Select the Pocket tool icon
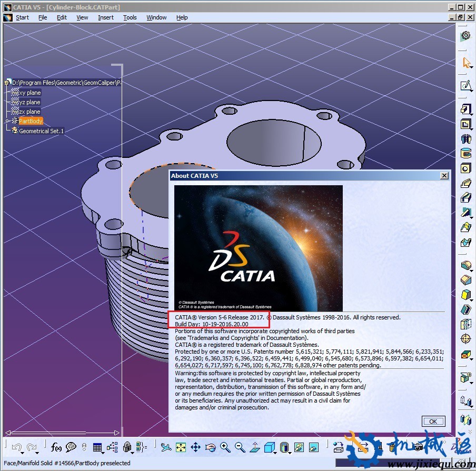This screenshot has width=476, height=471. [466, 124]
